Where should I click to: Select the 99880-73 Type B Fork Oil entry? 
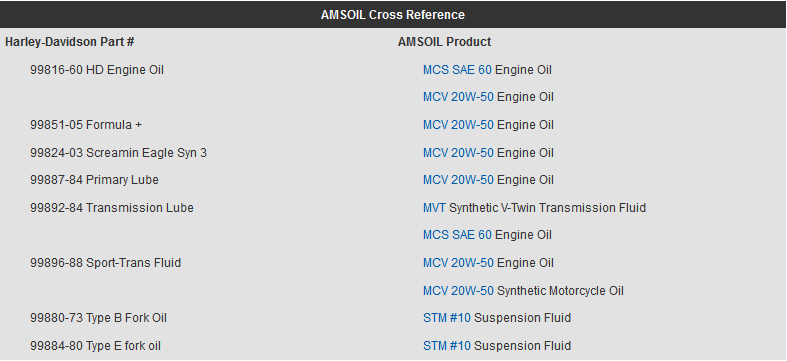pos(98,318)
